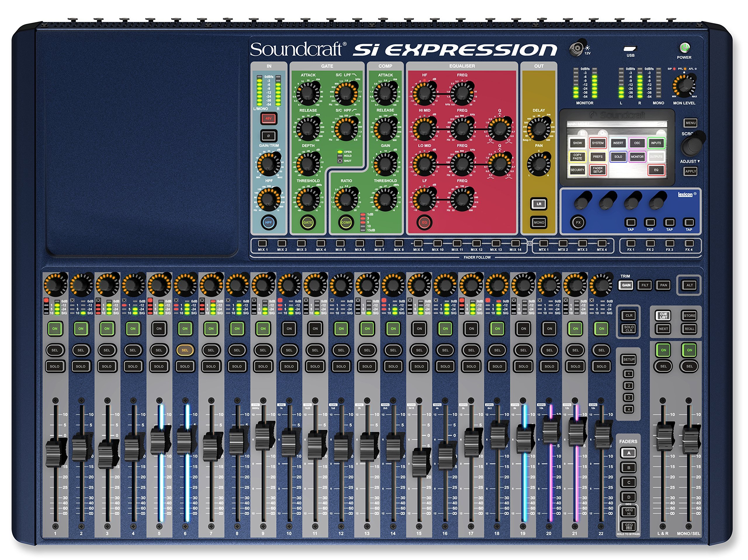
Task: Tap SECURITY on the touchscreen
Action: coord(578,170)
